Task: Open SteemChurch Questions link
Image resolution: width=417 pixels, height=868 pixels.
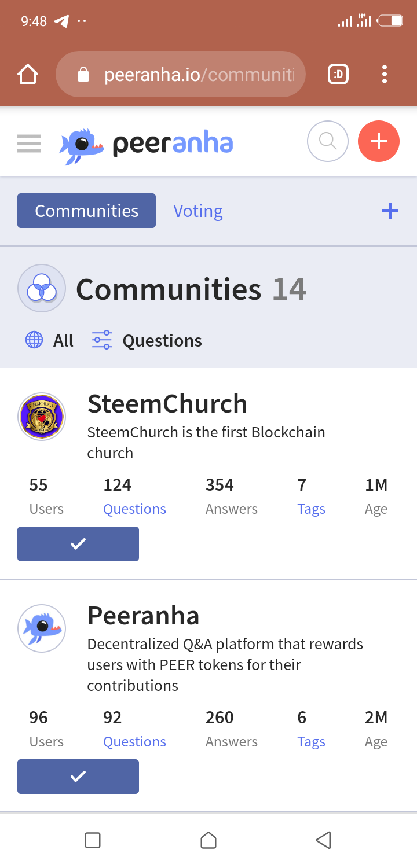Action: 134,509
